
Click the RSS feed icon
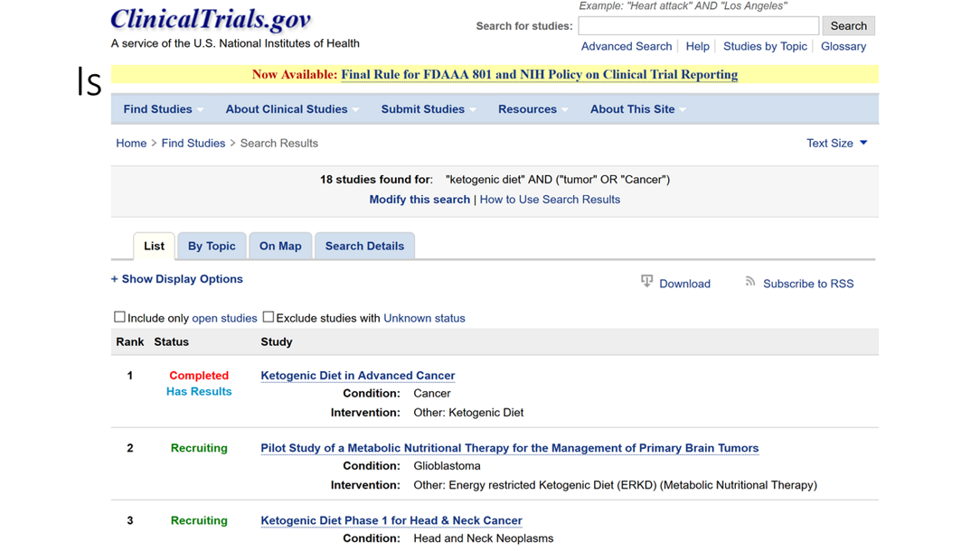750,282
